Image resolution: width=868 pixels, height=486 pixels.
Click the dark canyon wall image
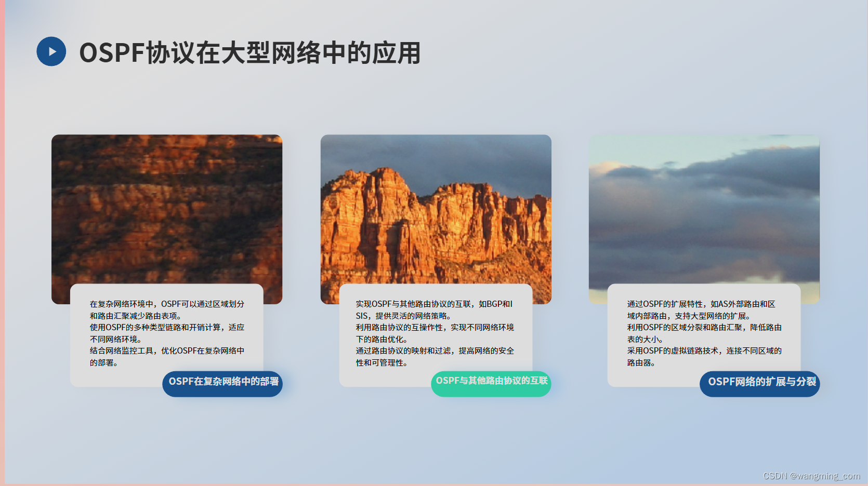point(167,209)
